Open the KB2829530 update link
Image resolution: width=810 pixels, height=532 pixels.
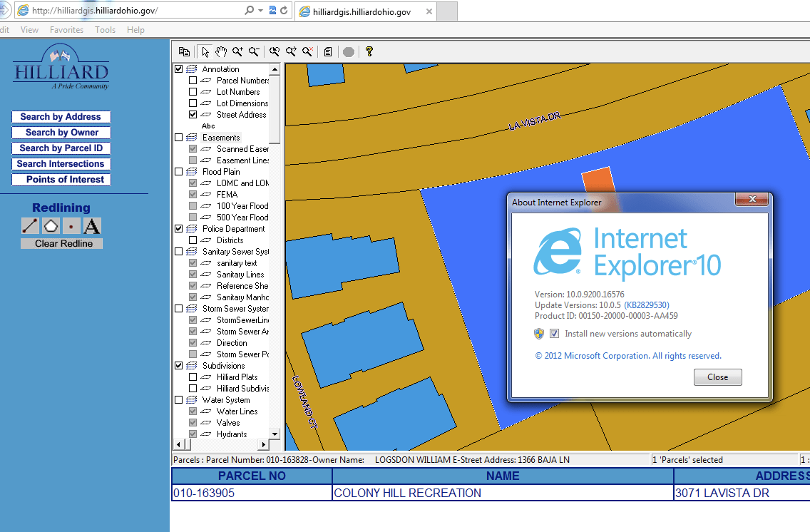tap(647, 305)
